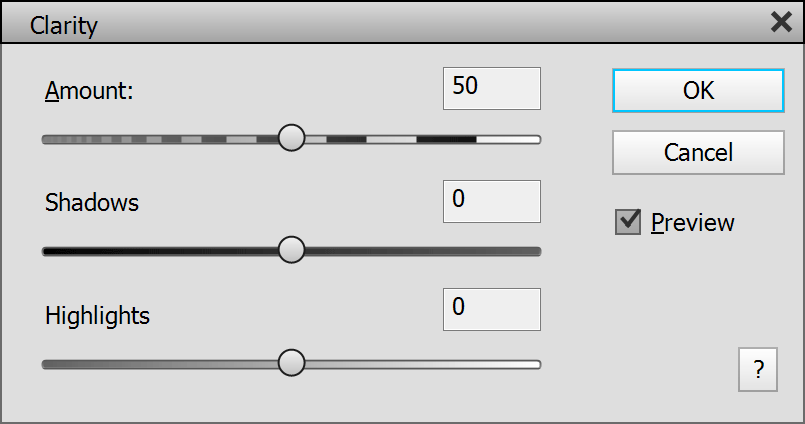Click the Shadows label text
805x424 pixels.
(x=92, y=203)
